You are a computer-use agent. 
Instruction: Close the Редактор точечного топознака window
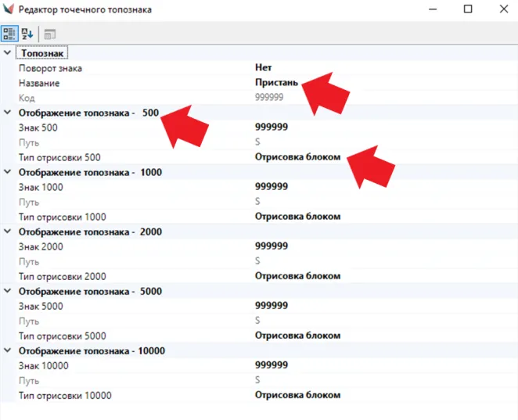coord(503,9)
